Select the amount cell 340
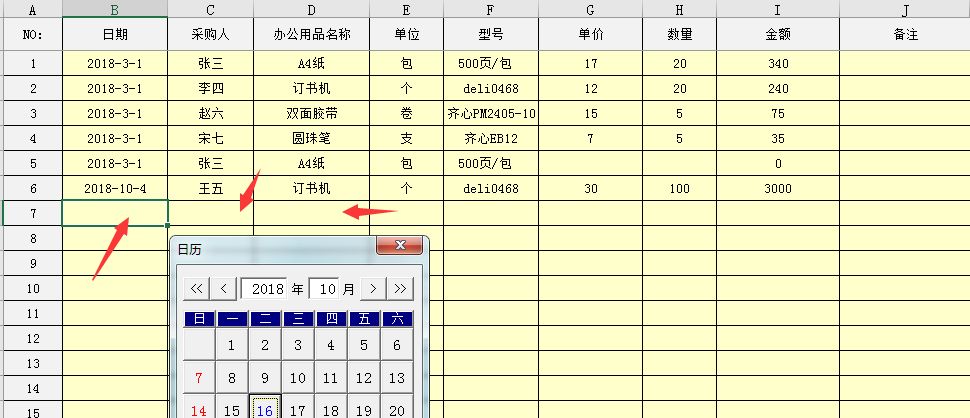Image resolution: width=970 pixels, height=418 pixels. (778, 64)
